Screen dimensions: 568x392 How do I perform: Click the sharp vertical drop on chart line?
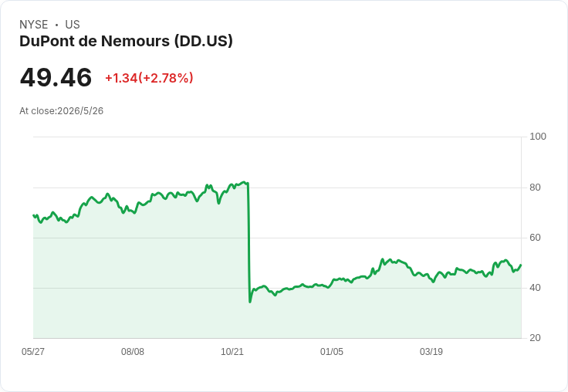(x=248, y=243)
